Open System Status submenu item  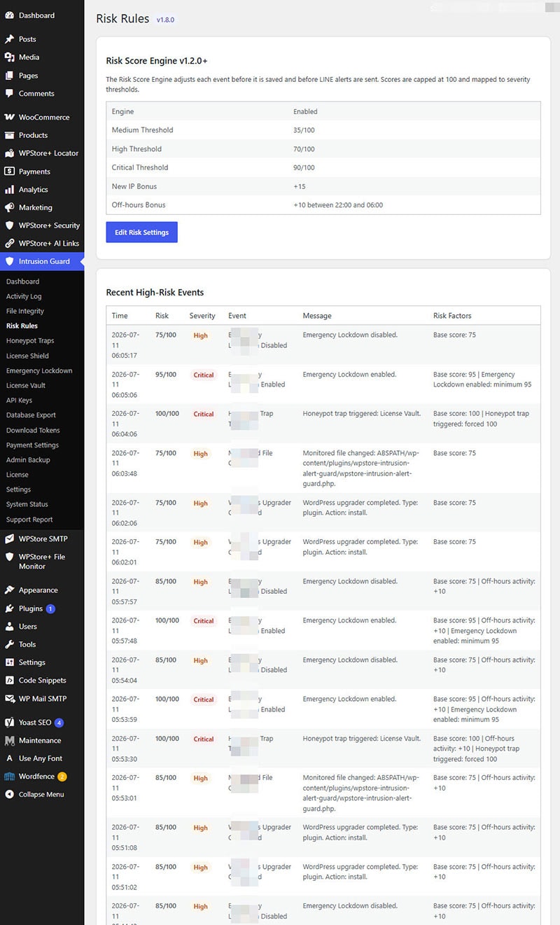27,504
